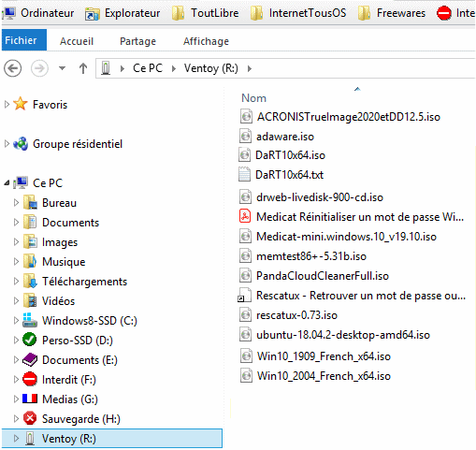This screenshot has width=476, height=450.
Task: Select drweb-livedisk-900-cd.iso file
Action: point(320,197)
